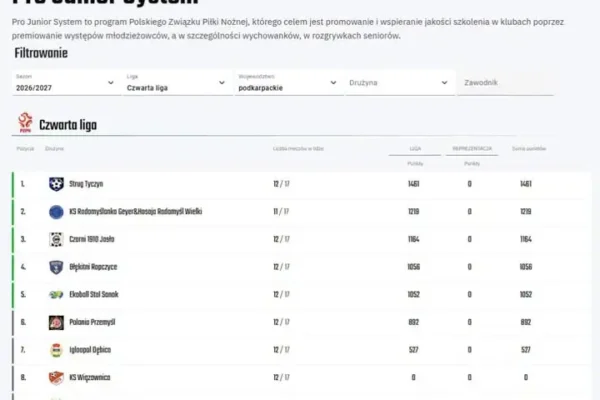600x400 pixels.
Task: Click Ekoball Stal Sanok league points 1052
Action: [414, 295]
